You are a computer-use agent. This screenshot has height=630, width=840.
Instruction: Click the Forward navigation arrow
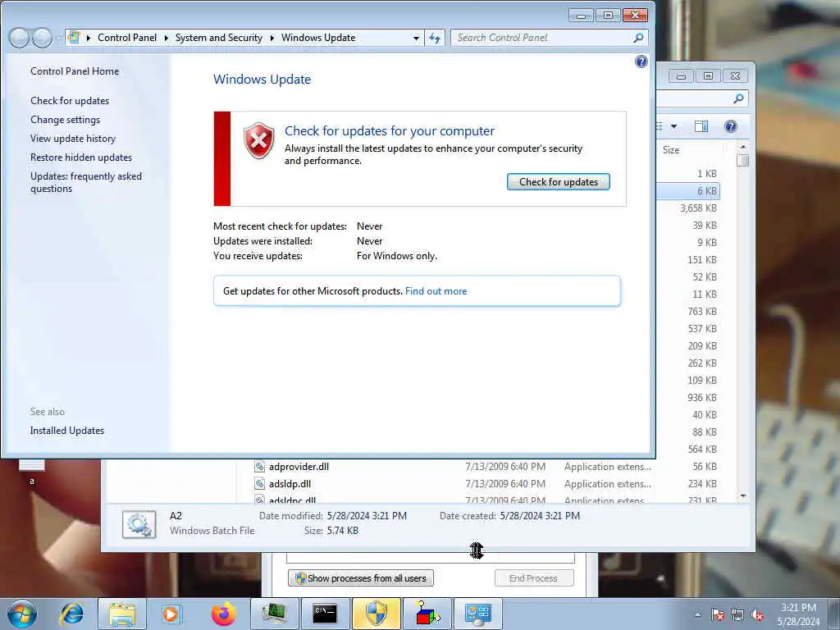click(x=42, y=38)
